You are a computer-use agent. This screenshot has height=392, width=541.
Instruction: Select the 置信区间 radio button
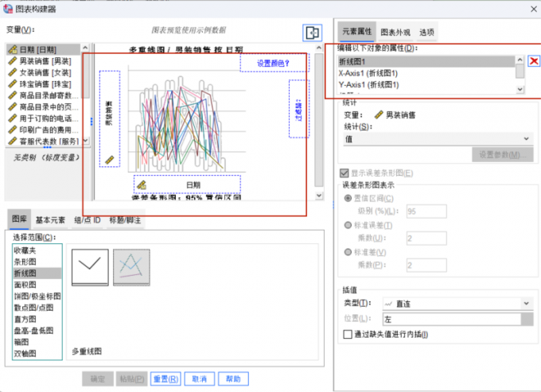(348, 198)
